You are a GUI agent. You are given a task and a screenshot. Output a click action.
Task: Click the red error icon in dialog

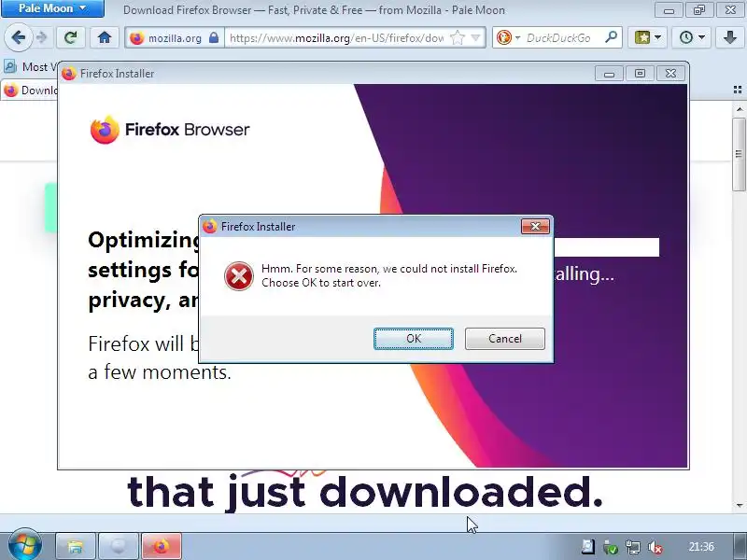pos(239,275)
